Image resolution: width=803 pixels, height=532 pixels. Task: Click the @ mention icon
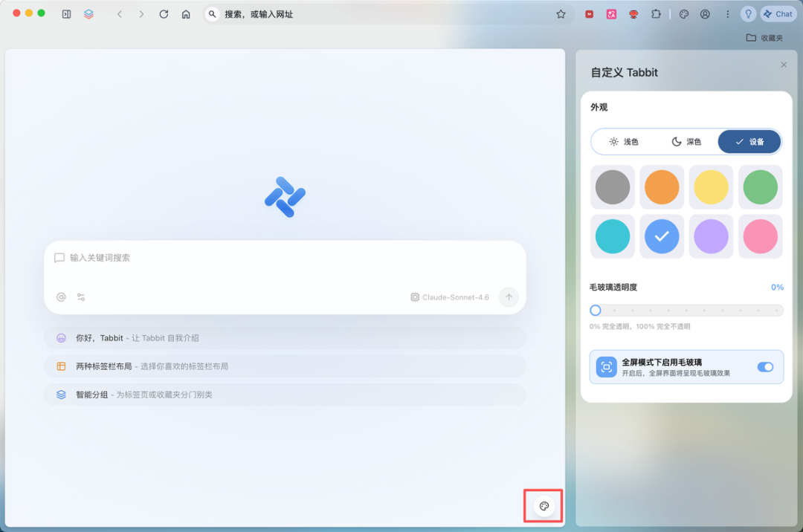(x=61, y=297)
